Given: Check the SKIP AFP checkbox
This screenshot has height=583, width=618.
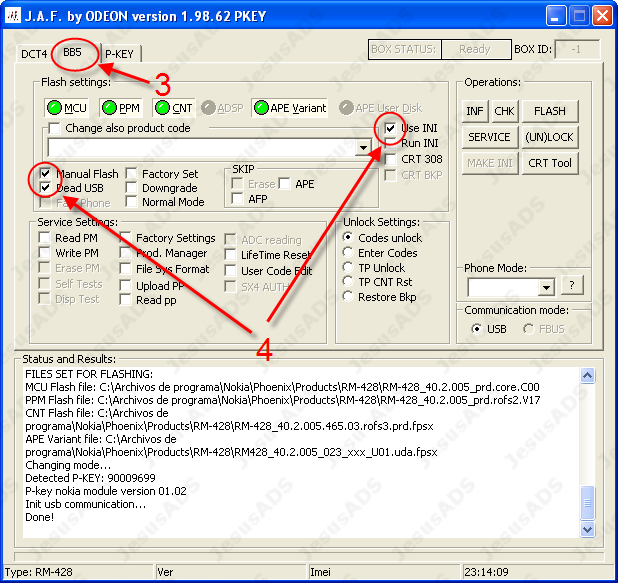Looking at the screenshot, I should pyautogui.click(x=237, y=198).
